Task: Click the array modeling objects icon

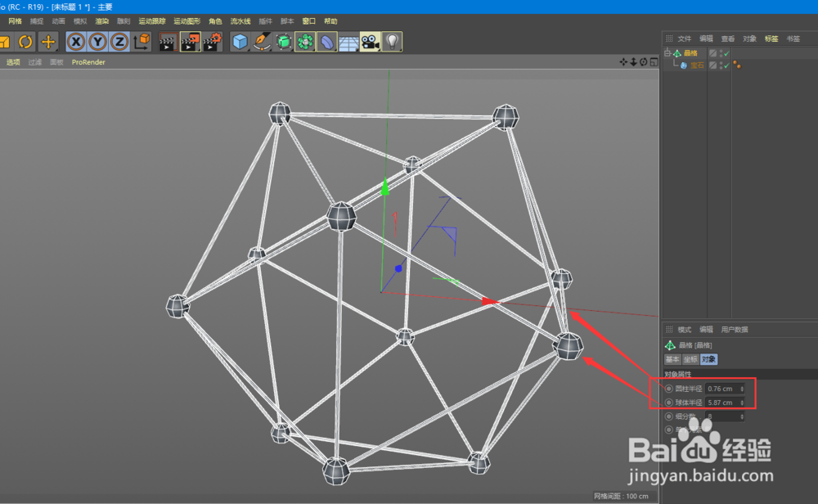Action: click(305, 42)
